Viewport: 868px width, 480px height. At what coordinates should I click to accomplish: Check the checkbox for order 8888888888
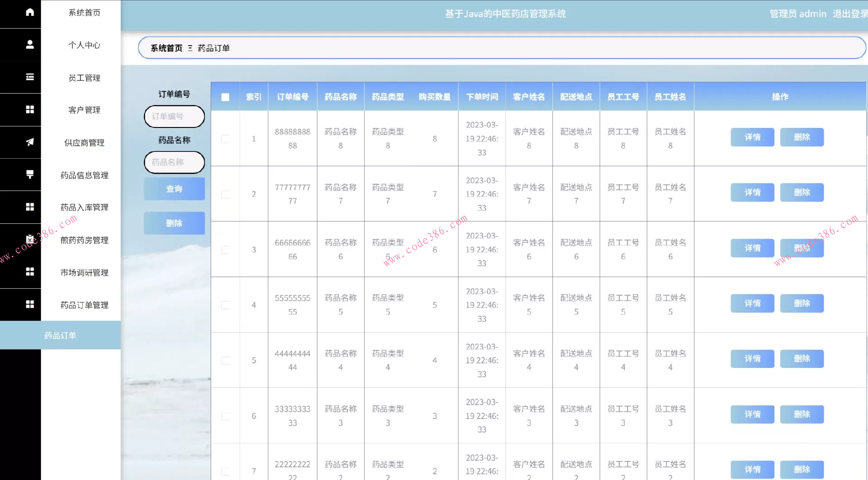tap(225, 139)
